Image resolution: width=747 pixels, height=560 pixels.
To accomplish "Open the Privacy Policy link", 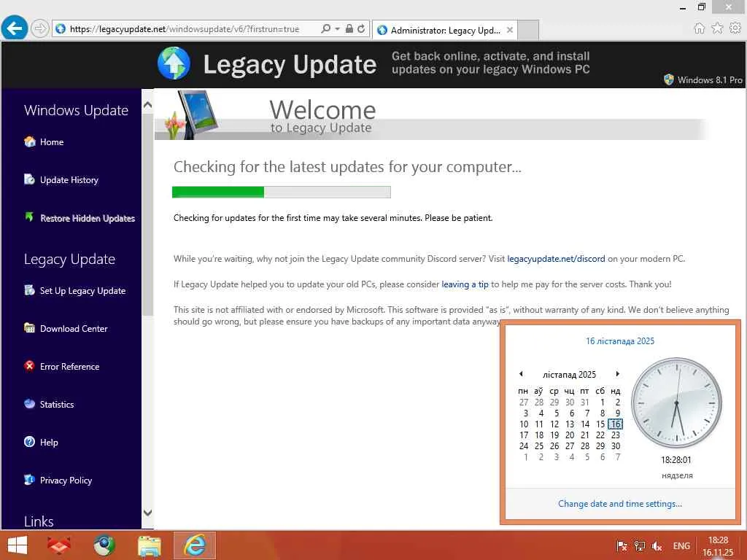I will (x=66, y=481).
